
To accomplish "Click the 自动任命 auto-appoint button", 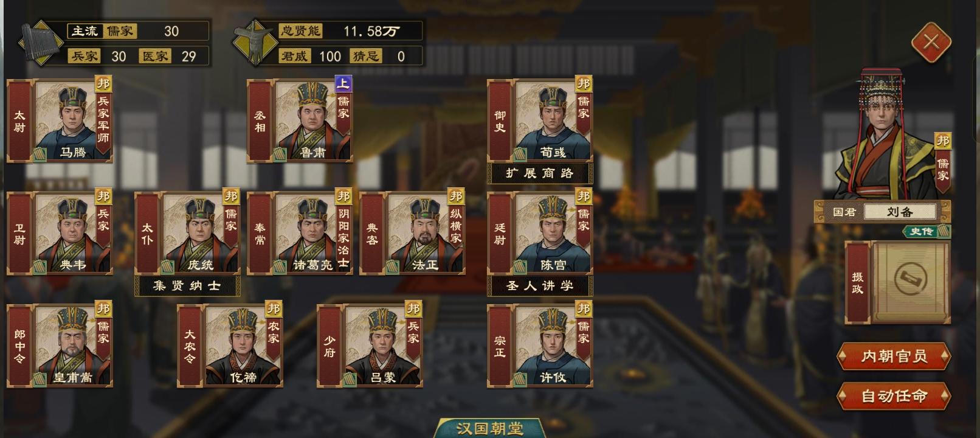I will pyautogui.click(x=894, y=396).
